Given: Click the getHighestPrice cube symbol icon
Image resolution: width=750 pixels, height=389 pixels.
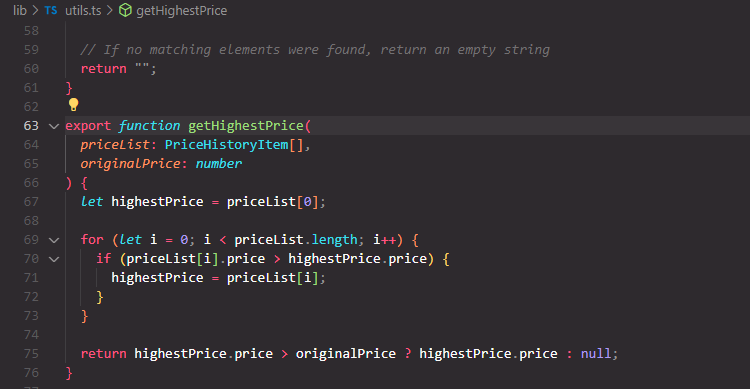Looking at the screenshot, I should click(x=125, y=10).
